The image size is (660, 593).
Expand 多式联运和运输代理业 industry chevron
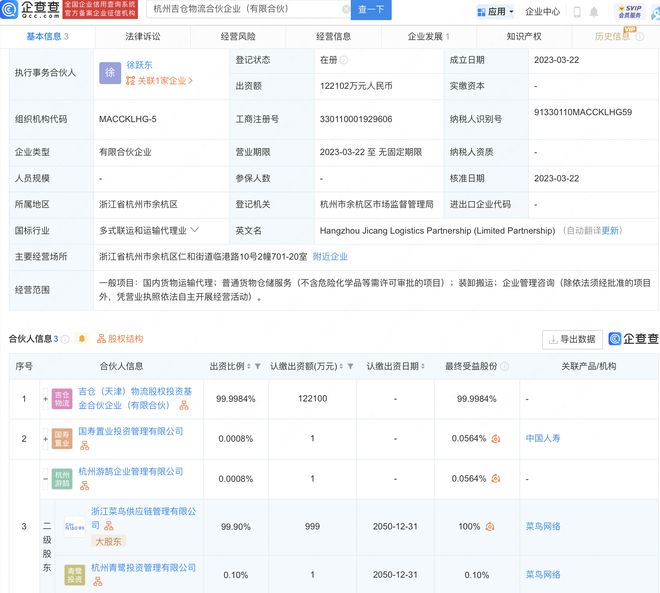click(194, 230)
